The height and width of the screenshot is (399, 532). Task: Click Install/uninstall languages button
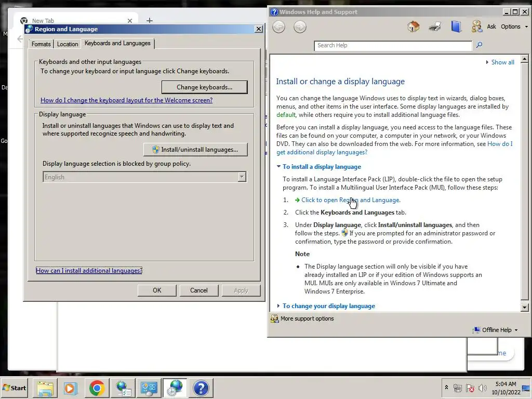click(195, 150)
